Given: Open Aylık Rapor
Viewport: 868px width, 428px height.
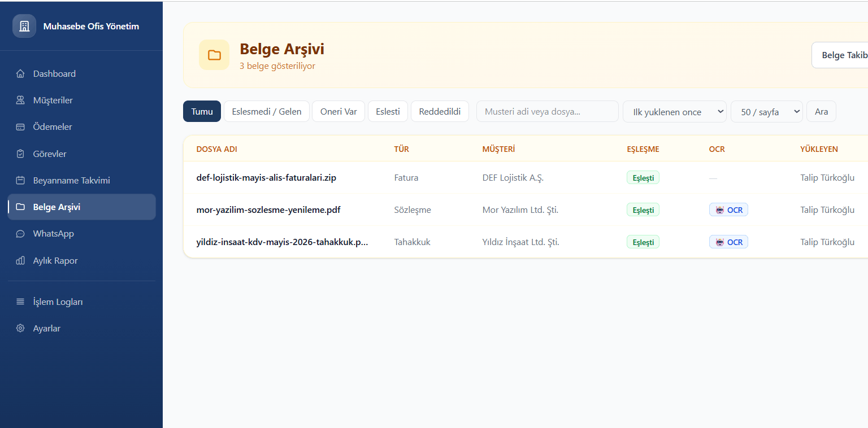Looking at the screenshot, I should point(81,260).
